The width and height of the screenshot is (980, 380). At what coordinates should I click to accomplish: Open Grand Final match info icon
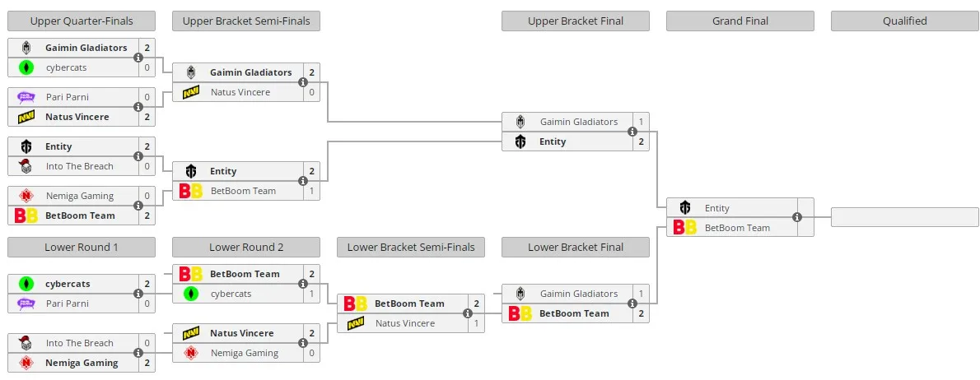tap(797, 218)
